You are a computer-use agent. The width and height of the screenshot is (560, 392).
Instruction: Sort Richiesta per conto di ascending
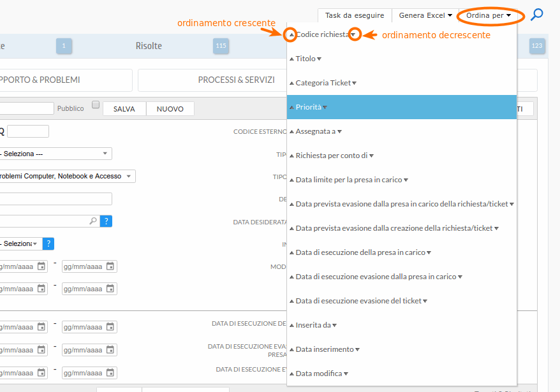coord(291,156)
